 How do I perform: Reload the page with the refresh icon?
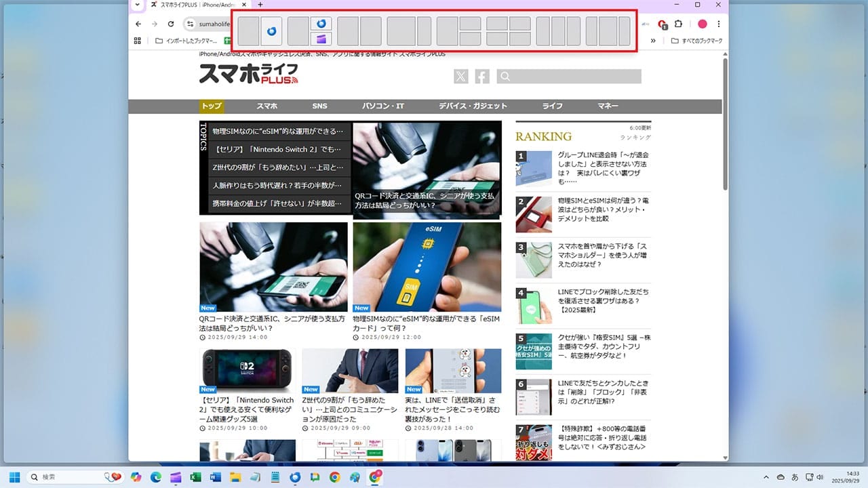(171, 24)
